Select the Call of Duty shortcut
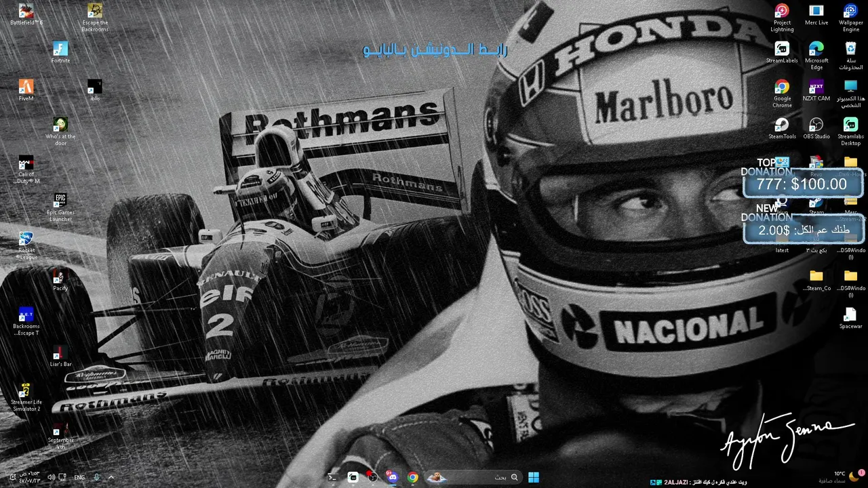 [x=26, y=169]
